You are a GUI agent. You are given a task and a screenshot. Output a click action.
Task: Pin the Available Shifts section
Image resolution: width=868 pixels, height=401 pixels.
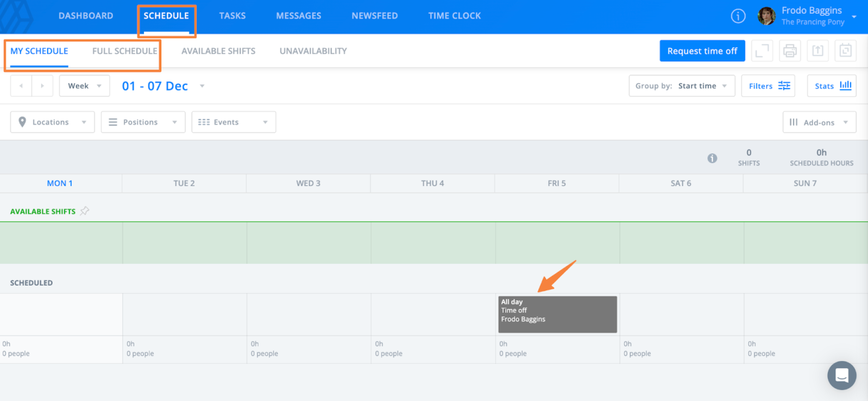pyautogui.click(x=85, y=211)
